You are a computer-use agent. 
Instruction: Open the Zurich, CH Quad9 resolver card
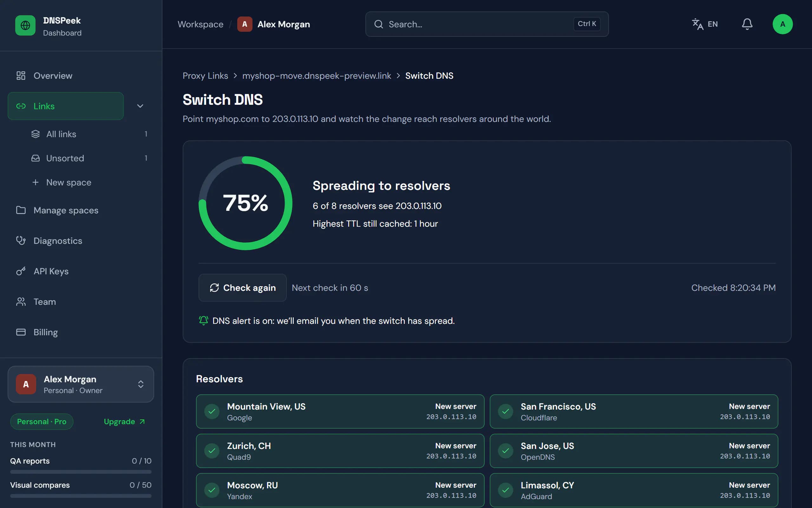(x=340, y=451)
